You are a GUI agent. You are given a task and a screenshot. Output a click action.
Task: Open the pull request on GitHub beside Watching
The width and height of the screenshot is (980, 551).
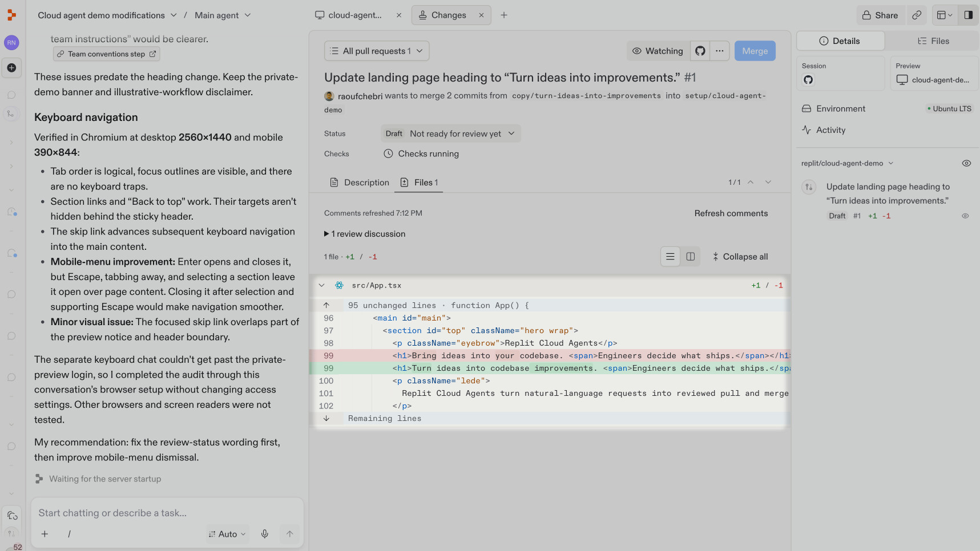click(700, 51)
